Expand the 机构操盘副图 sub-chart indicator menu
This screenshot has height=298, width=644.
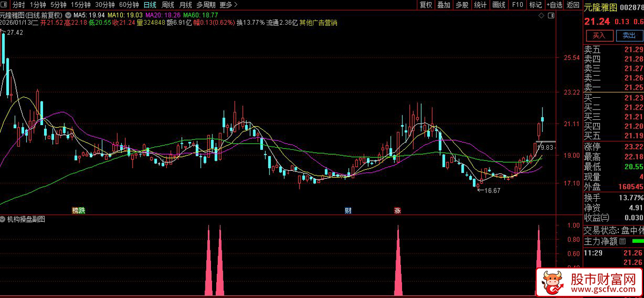pos(3,219)
